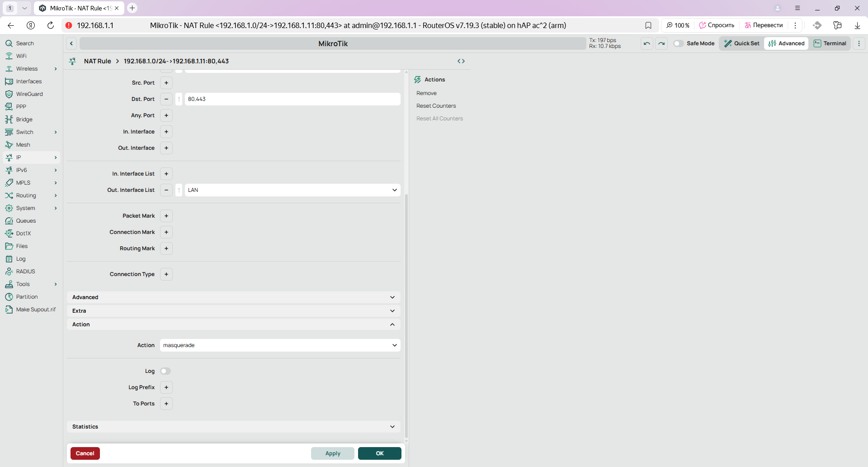The image size is (868, 467).
Task: Open the Terminal tab
Action: click(x=830, y=43)
